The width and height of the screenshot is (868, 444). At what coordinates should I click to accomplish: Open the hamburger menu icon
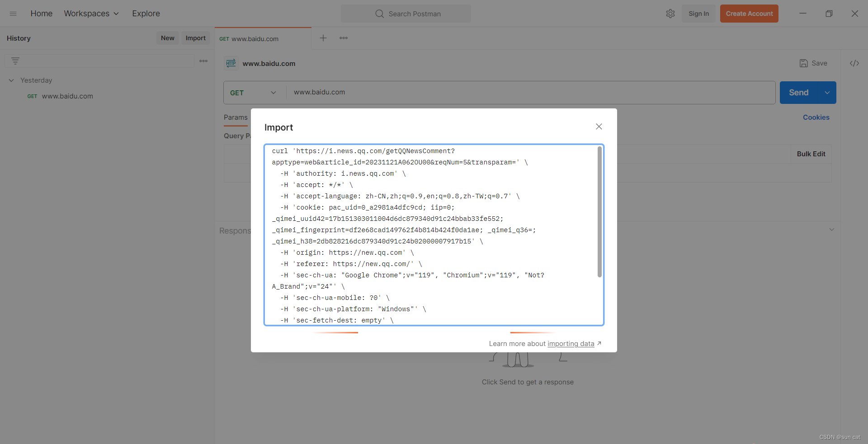tap(13, 14)
